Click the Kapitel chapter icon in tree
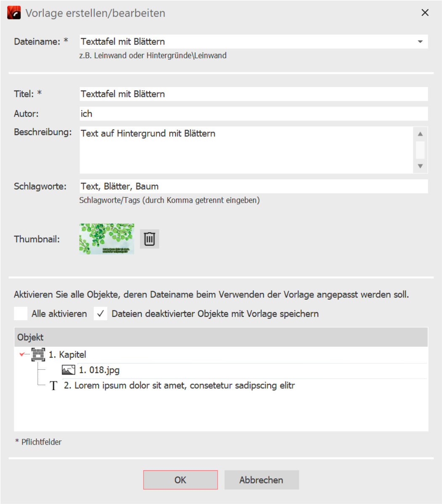The height and width of the screenshot is (504, 442). click(x=38, y=355)
